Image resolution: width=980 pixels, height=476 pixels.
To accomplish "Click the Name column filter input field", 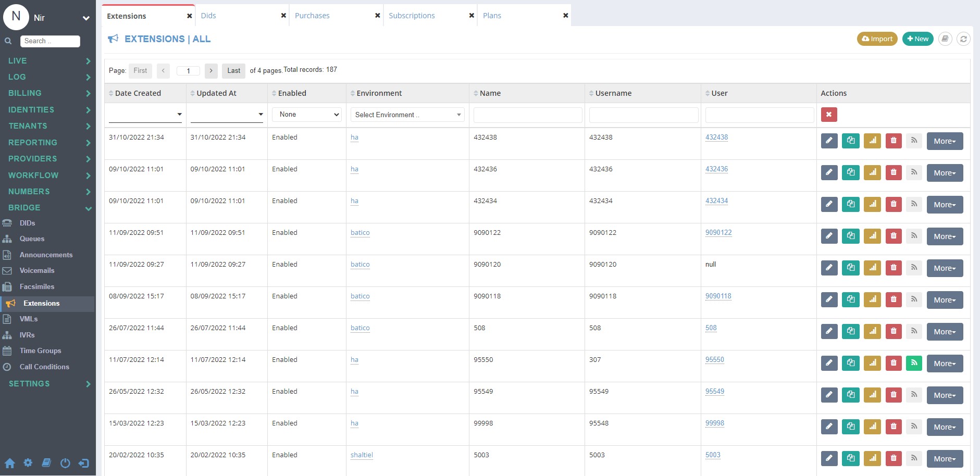I will click(528, 115).
